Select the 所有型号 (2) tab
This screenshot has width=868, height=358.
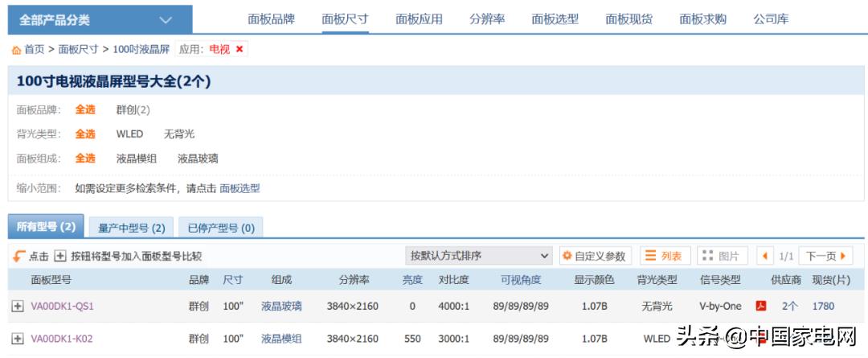point(46,227)
